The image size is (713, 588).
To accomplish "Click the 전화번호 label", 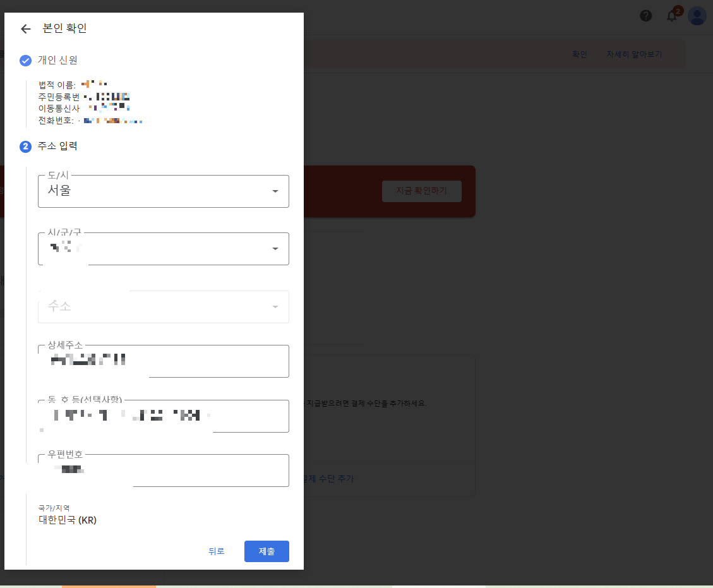I will point(56,121).
